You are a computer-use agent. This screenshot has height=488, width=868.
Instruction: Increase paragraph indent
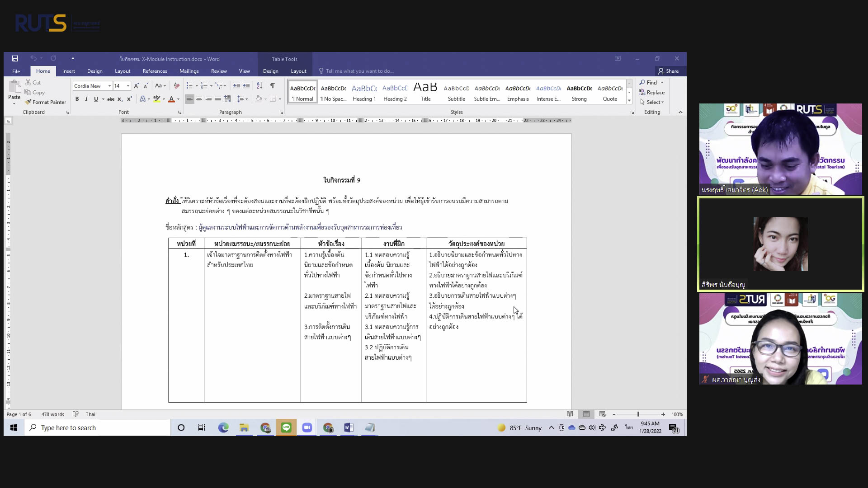246,85
